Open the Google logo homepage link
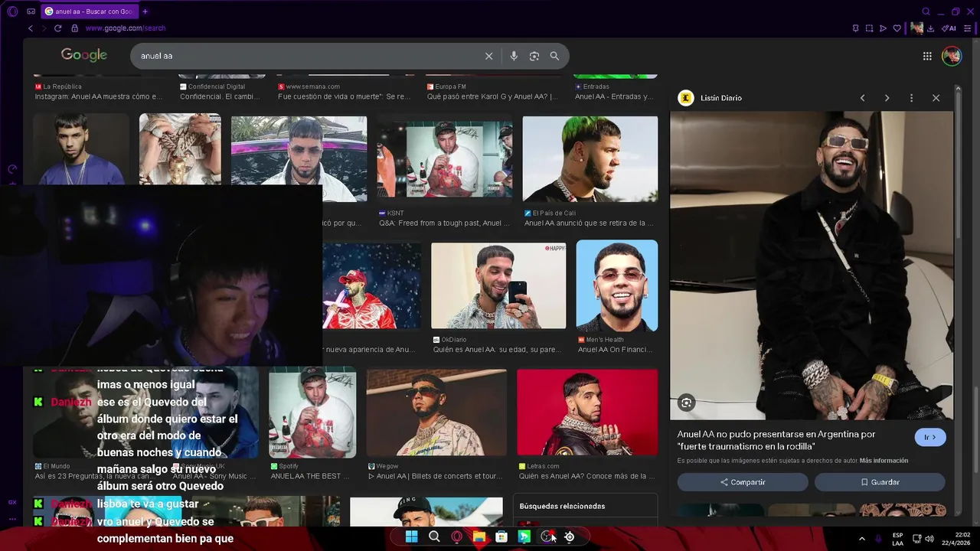The height and width of the screenshot is (551, 980). pos(84,55)
